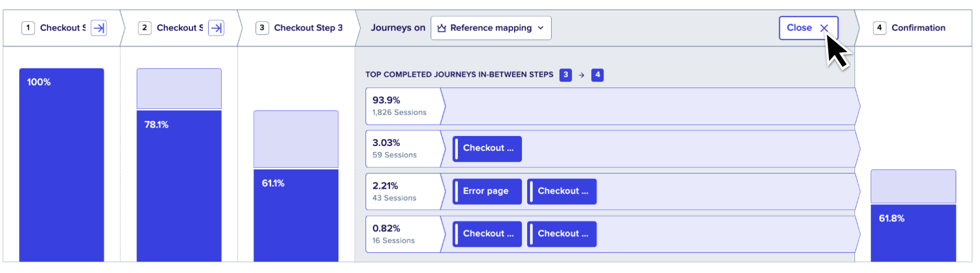This screenshot has height=273, width=980.
Task: Click the light drop-off area above the 78.1% bar
Action: (x=179, y=88)
